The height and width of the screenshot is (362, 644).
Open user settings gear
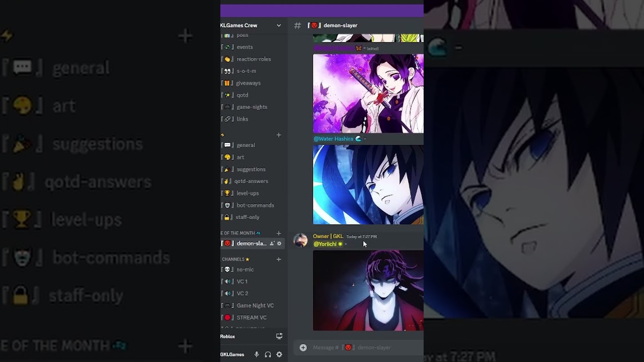[x=279, y=354]
